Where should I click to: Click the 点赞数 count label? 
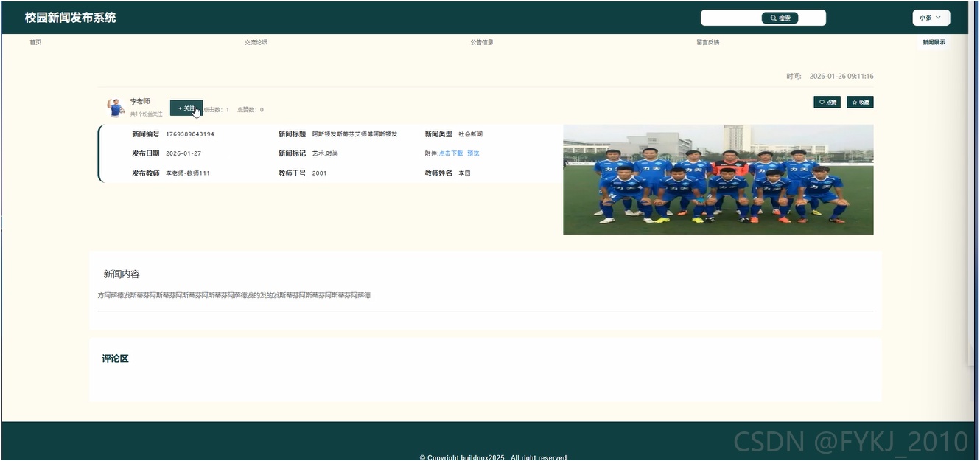251,110
